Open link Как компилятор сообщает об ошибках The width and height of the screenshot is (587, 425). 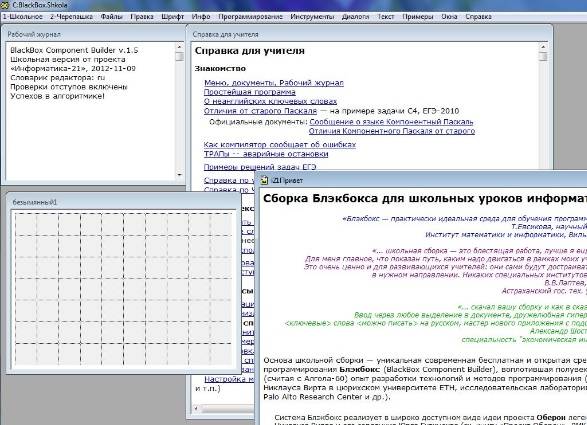(280, 145)
